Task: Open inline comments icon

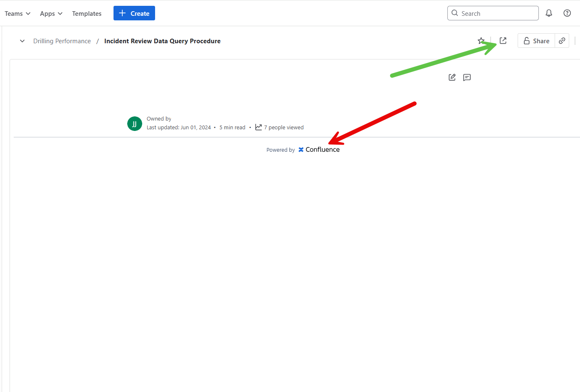Action: pos(467,77)
